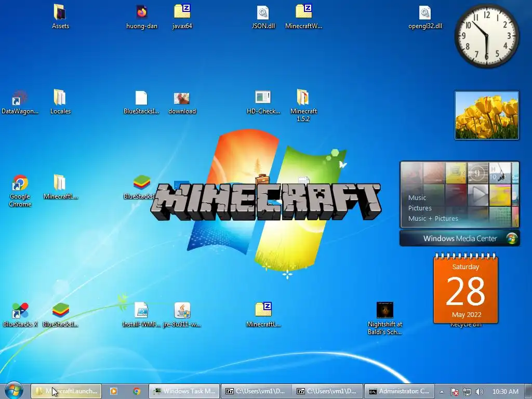Open the Windows Start menu orb
The width and height of the screenshot is (532, 399).
click(x=14, y=391)
